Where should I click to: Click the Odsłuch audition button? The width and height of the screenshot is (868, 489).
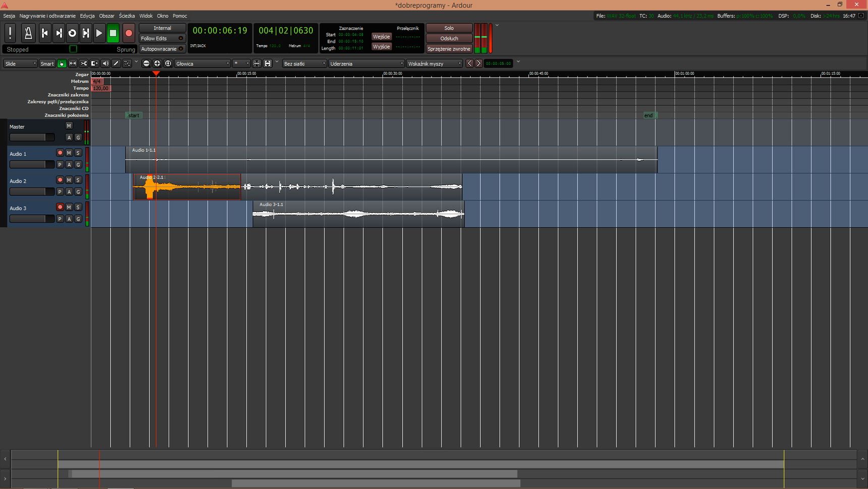449,38
